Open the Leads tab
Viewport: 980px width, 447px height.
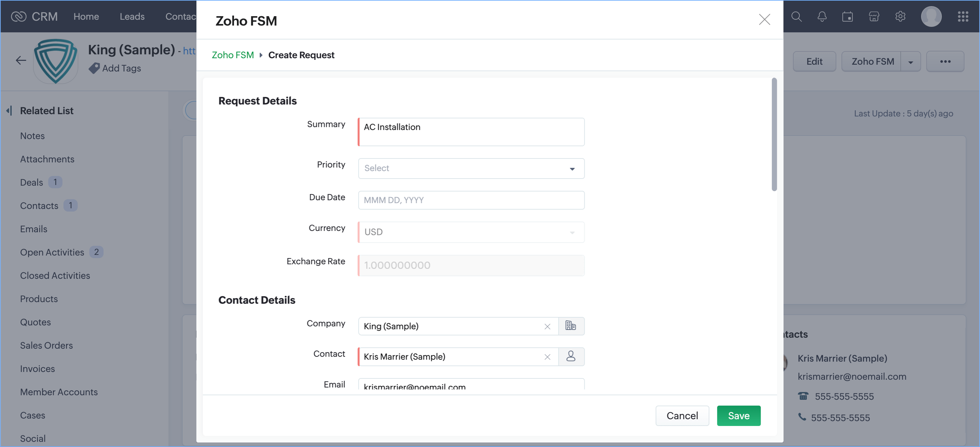click(132, 17)
